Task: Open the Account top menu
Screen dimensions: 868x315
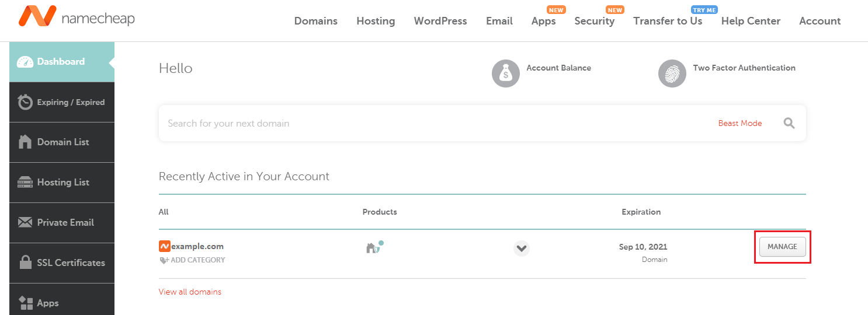Action: pyautogui.click(x=820, y=21)
